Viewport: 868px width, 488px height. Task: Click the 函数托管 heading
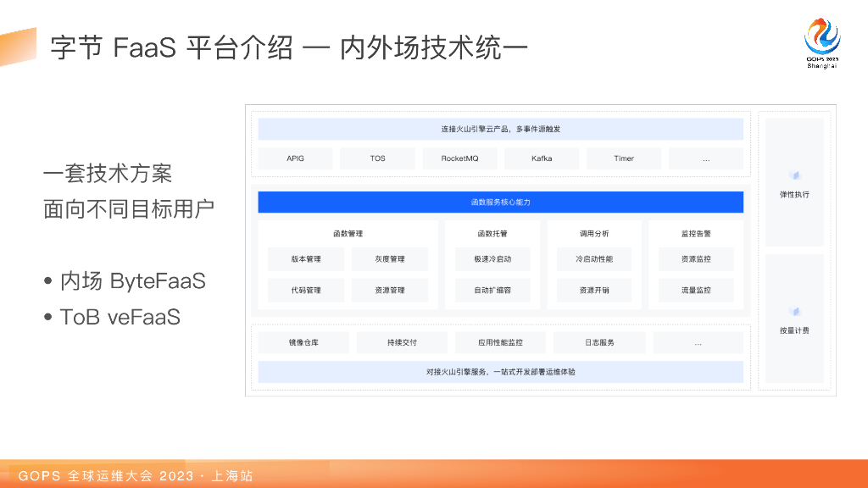[492, 234]
